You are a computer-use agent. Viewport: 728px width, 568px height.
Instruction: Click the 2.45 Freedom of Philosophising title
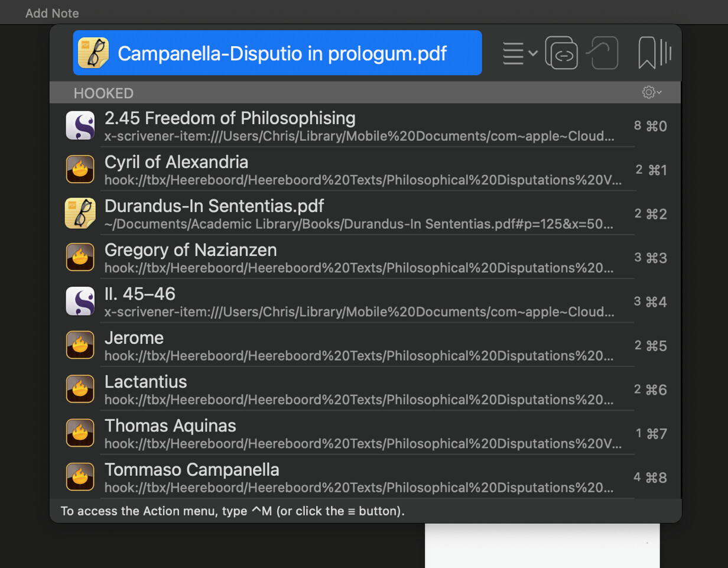tap(230, 119)
